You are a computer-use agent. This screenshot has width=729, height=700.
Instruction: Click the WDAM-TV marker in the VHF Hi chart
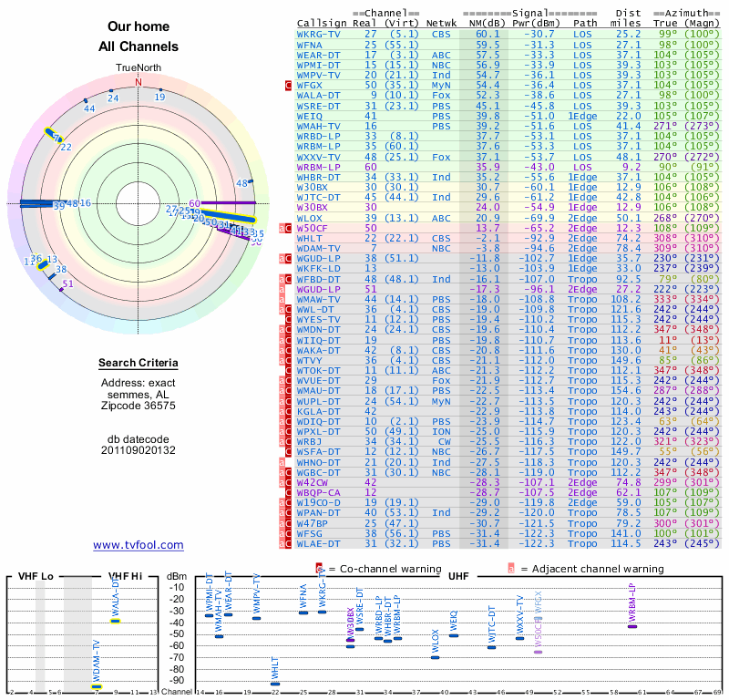97,687
